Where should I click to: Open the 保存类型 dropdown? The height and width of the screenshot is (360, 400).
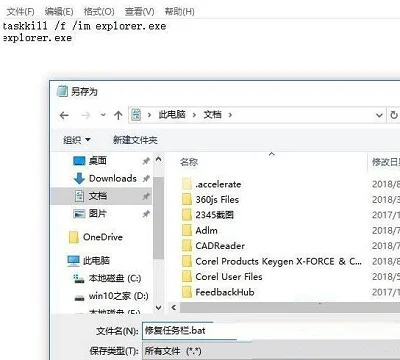271,351
